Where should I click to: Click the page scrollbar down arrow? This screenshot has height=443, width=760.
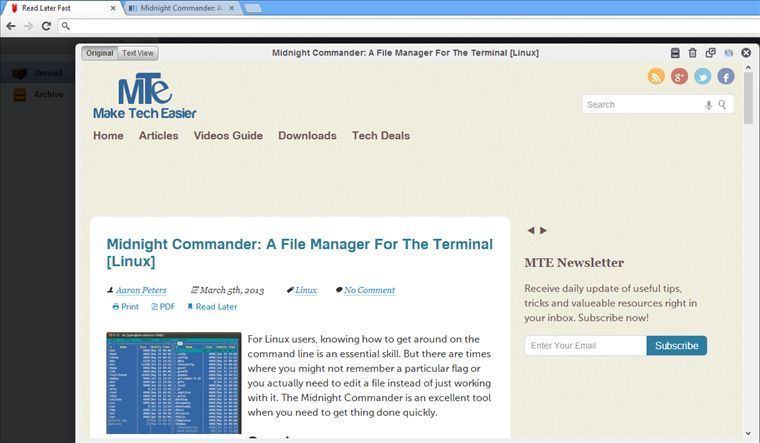coord(749,433)
